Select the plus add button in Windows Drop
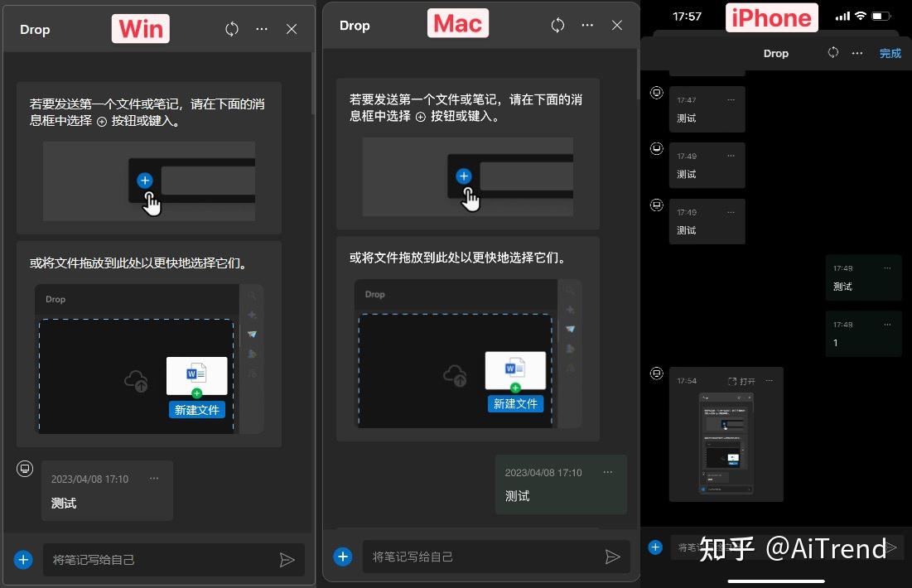 [23, 560]
